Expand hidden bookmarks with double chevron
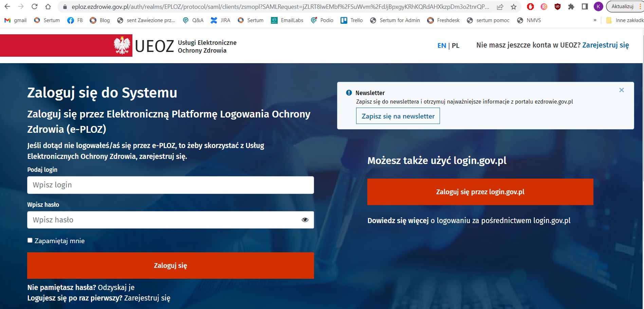 click(595, 20)
